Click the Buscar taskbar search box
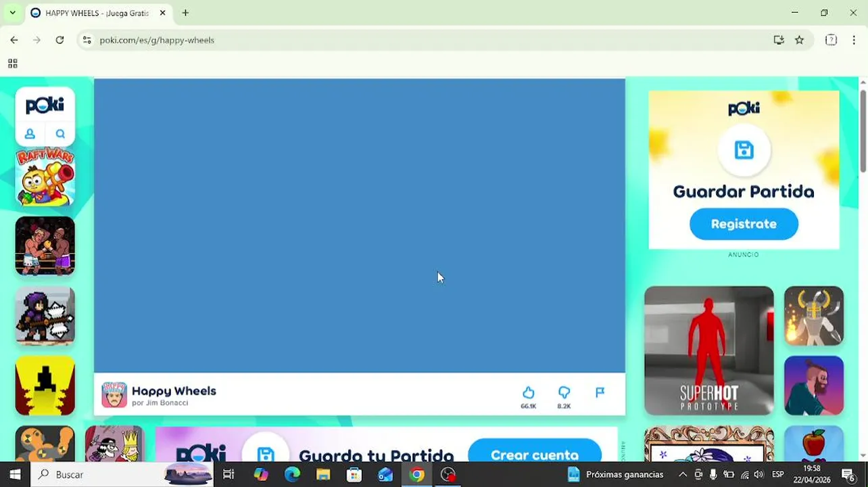868x487 pixels. 122,474
